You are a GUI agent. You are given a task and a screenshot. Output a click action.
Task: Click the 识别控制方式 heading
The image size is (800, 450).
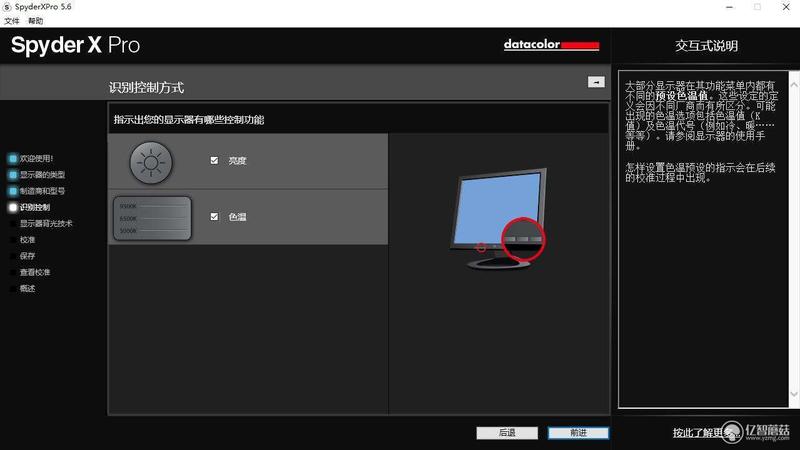(x=146, y=88)
